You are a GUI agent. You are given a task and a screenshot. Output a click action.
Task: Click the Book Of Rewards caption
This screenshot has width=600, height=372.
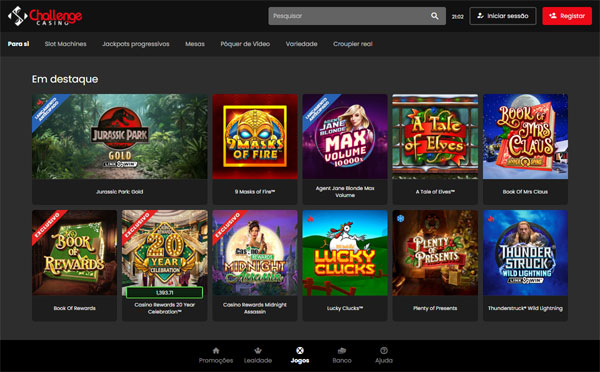pyautogui.click(x=75, y=308)
